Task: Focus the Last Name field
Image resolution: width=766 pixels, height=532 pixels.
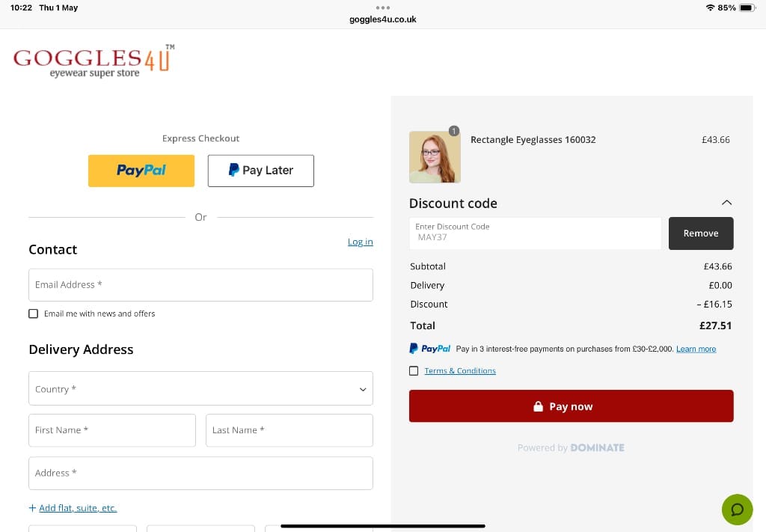Action: click(289, 430)
